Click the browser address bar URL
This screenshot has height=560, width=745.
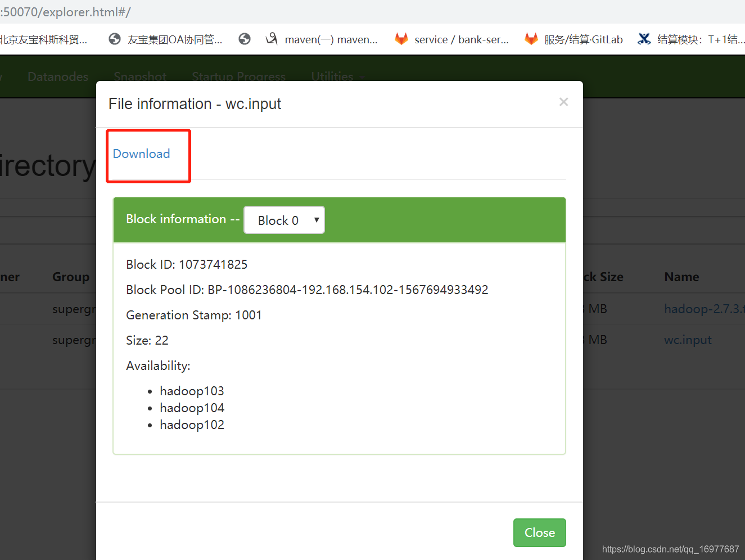tap(66, 12)
